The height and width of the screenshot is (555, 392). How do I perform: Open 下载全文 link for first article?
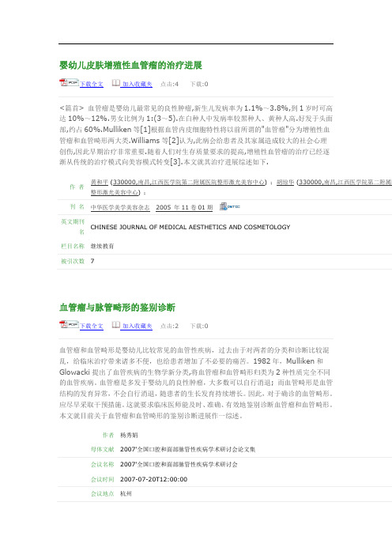[92, 85]
